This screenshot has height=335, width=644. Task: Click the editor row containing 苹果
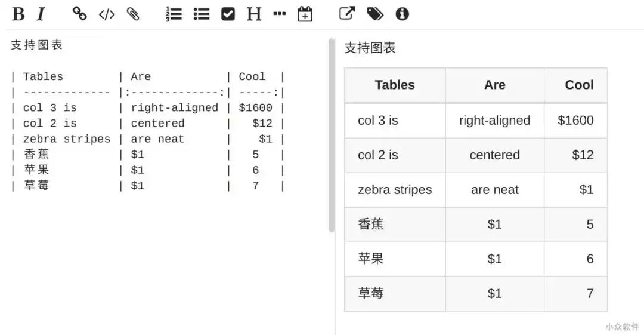[148, 170]
